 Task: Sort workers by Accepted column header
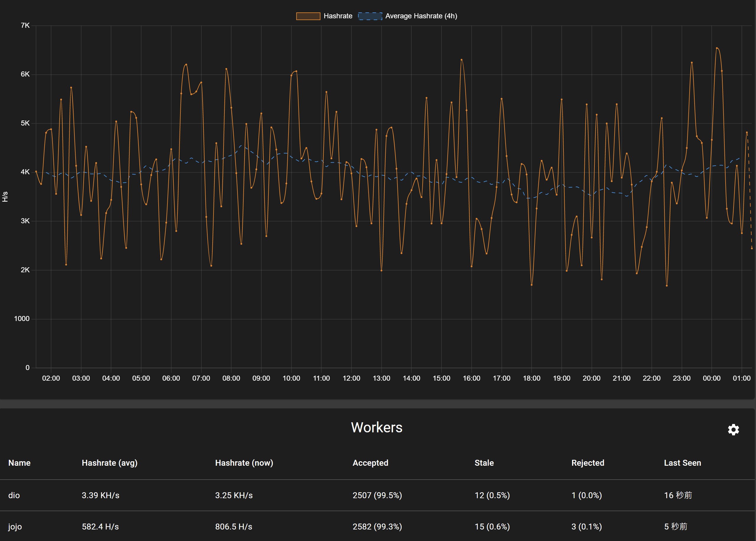point(370,463)
